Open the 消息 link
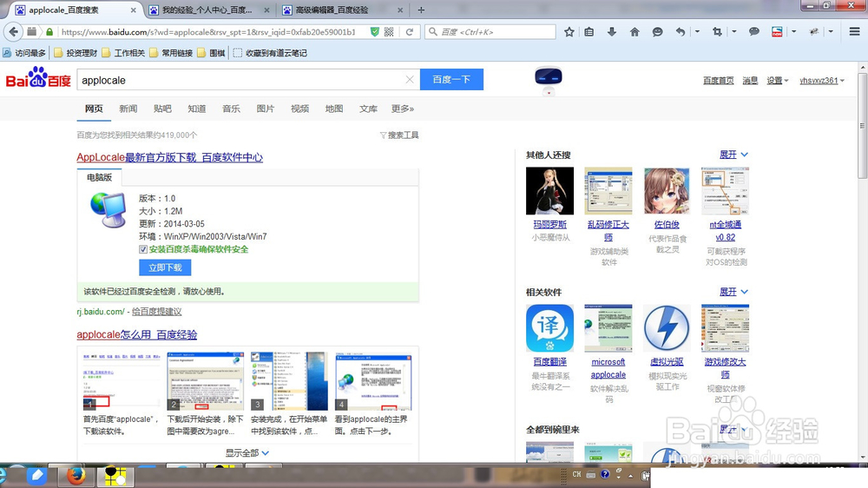 (750, 80)
